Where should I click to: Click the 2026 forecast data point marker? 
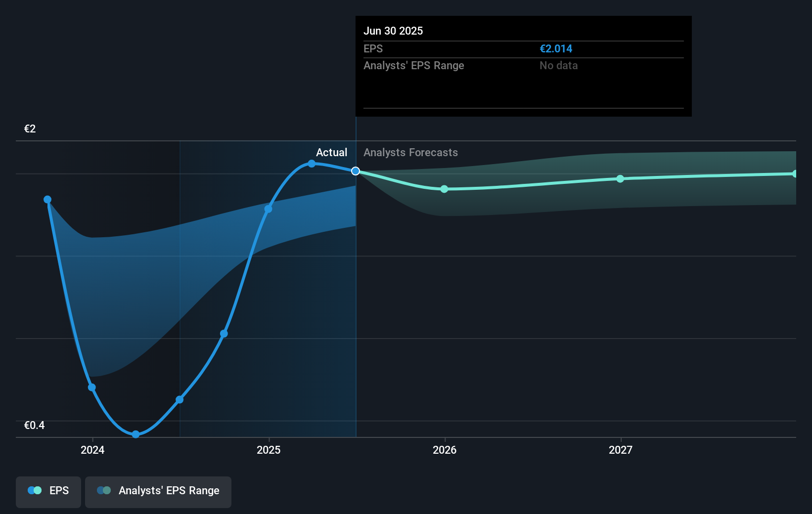[x=444, y=189]
